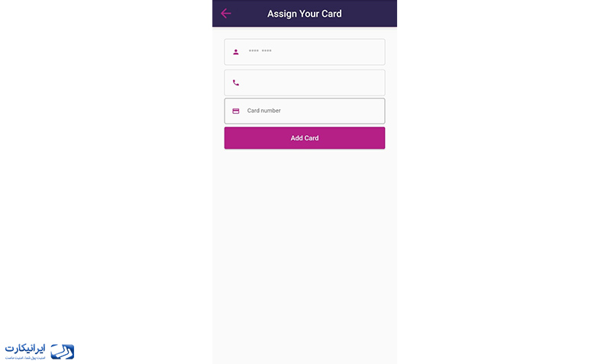611x364 pixels.
Task: Click the "Add Card" label text
Action: click(x=304, y=138)
